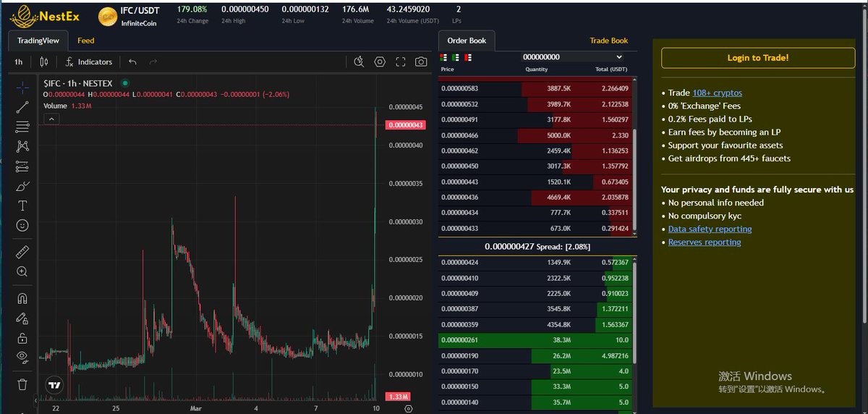
Task: Click the IFC/USDT pair title
Action: coord(140,10)
